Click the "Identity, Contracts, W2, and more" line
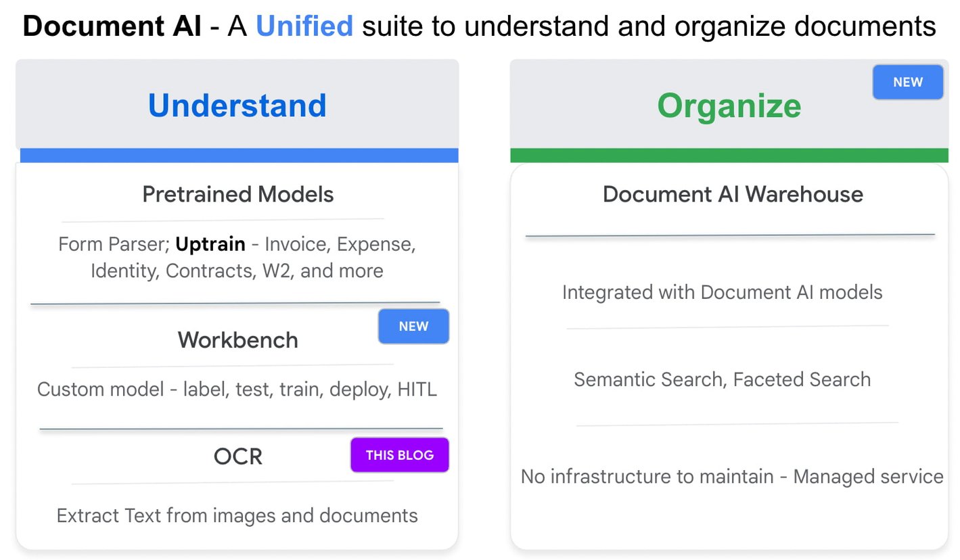Screen dimensions: 960x560 click(237, 271)
